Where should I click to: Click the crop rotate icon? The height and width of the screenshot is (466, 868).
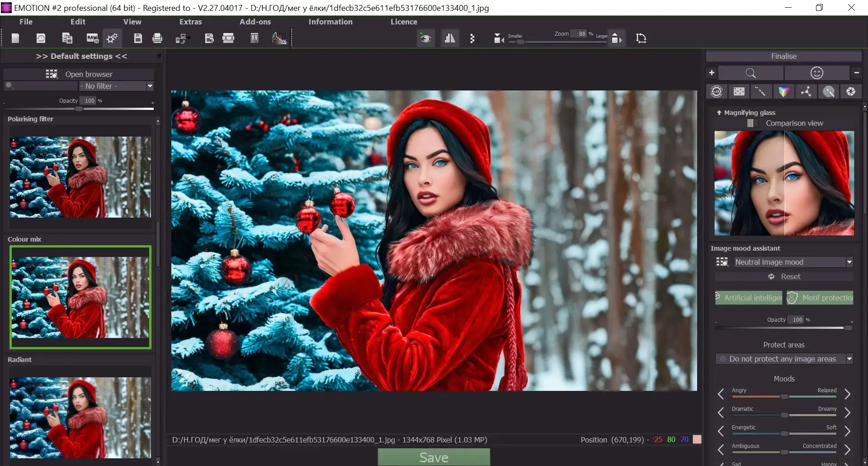(641, 38)
